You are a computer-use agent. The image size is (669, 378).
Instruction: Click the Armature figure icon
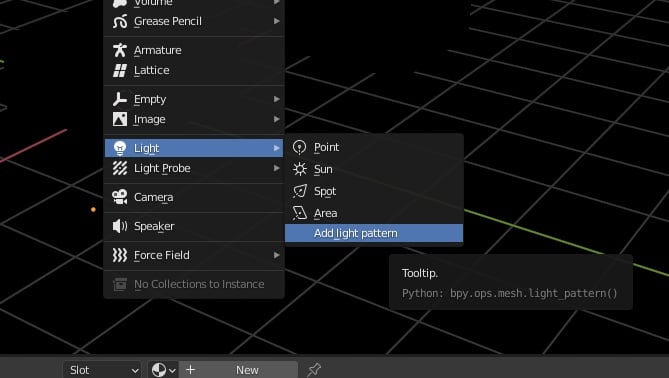[x=120, y=50]
